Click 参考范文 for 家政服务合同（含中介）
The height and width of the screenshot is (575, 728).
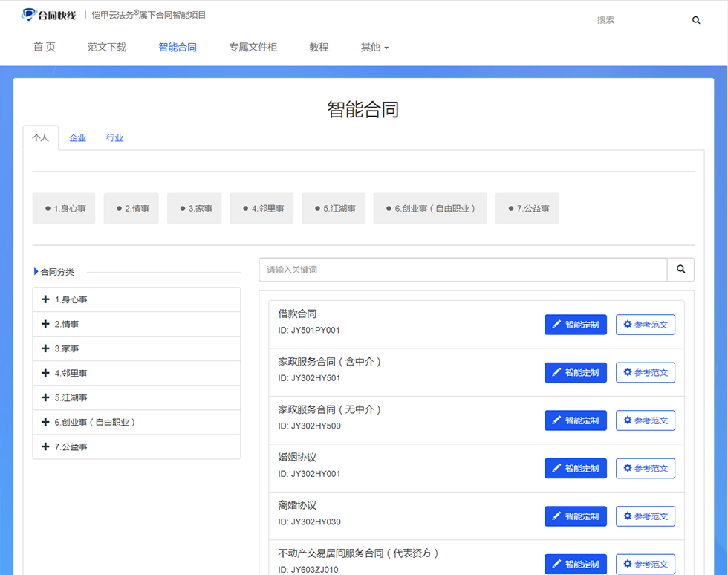coord(646,372)
